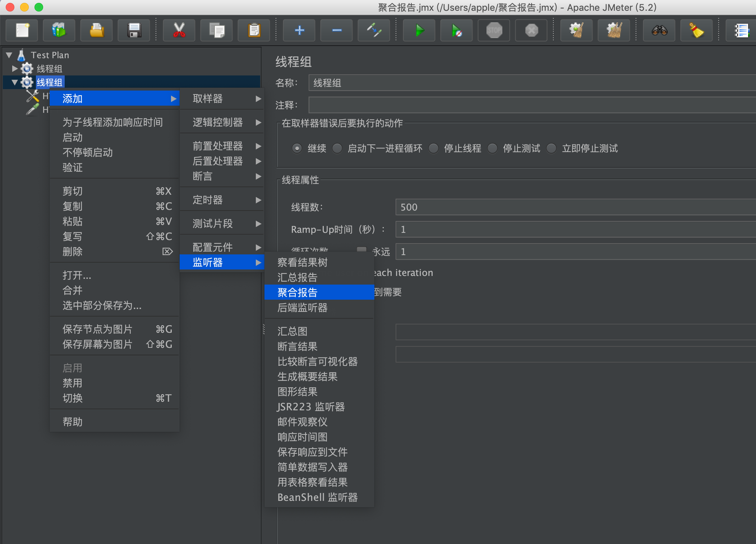
Task: Collapse all nodes with the minus icon
Action: point(337,30)
